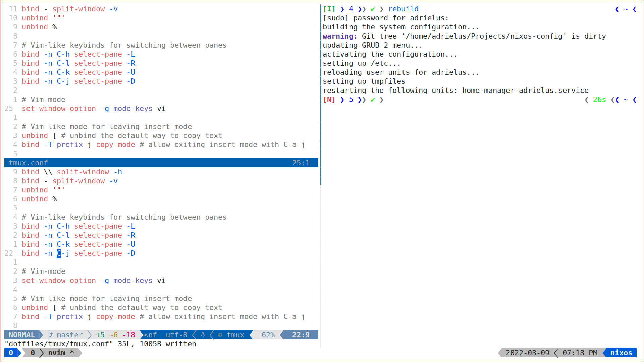Viewport: 644px width, 362px height.
Task: Click the 'rebuild' command in terminal pane
Action: coord(403,9)
